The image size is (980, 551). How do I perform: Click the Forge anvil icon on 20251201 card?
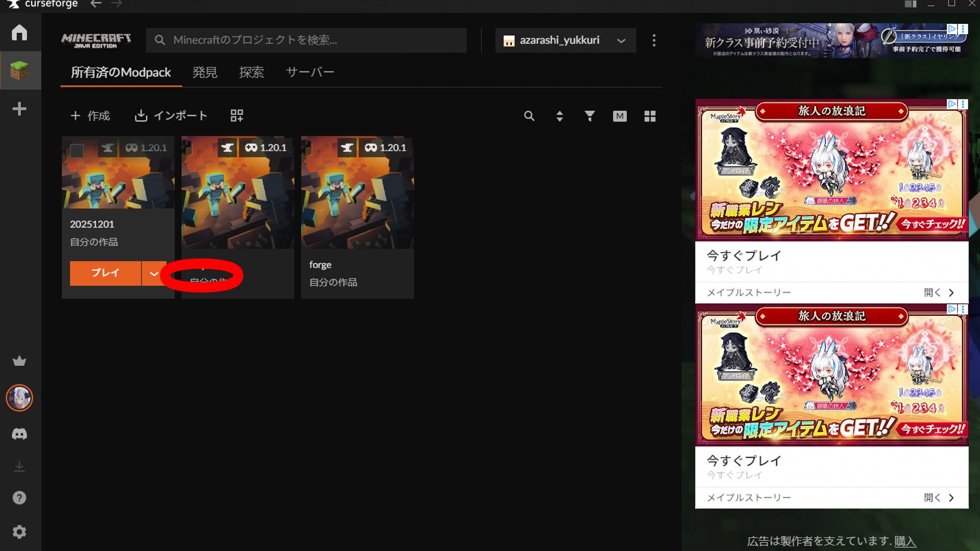[107, 148]
